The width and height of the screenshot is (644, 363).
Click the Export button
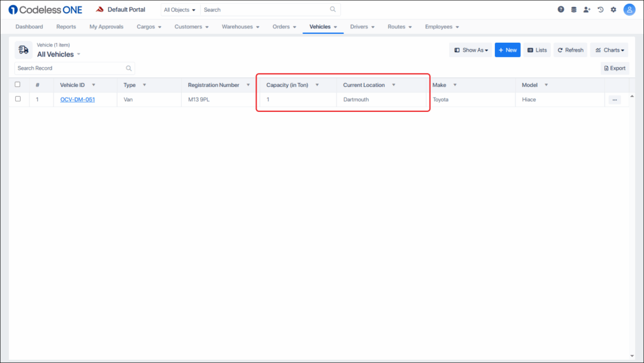coord(614,68)
